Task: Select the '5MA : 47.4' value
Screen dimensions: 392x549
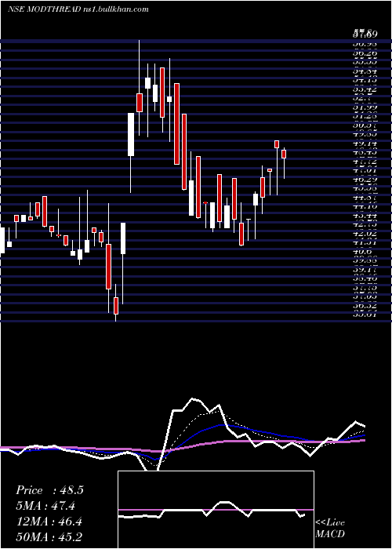Action: click(x=45, y=506)
